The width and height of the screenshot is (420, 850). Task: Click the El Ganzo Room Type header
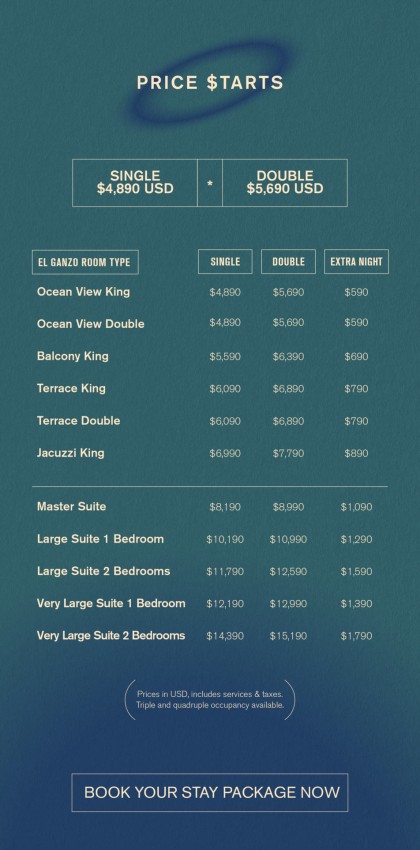click(x=85, y=262)
